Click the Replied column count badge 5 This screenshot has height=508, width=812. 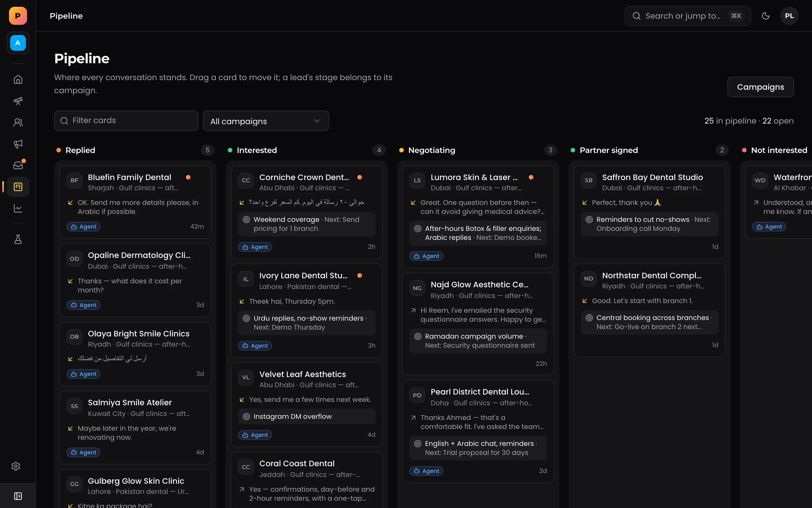(x=207, y=150)
